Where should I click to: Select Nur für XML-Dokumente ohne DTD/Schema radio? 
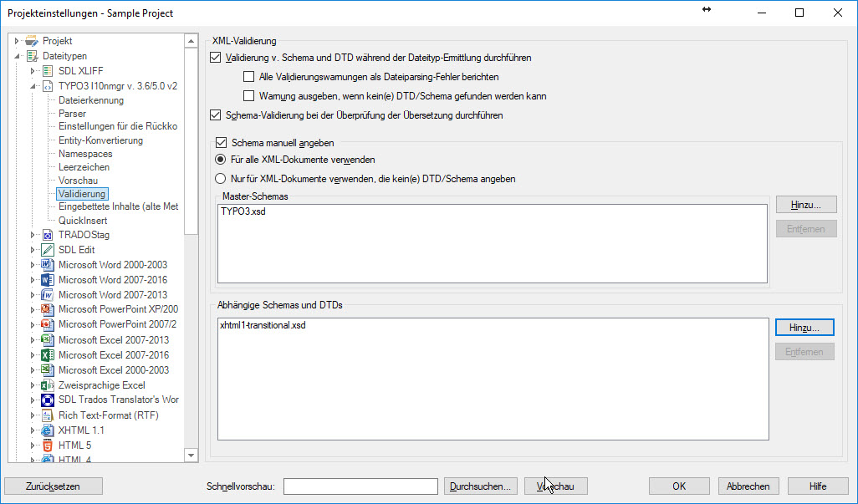pyautogui.click(x=220, y=178)
